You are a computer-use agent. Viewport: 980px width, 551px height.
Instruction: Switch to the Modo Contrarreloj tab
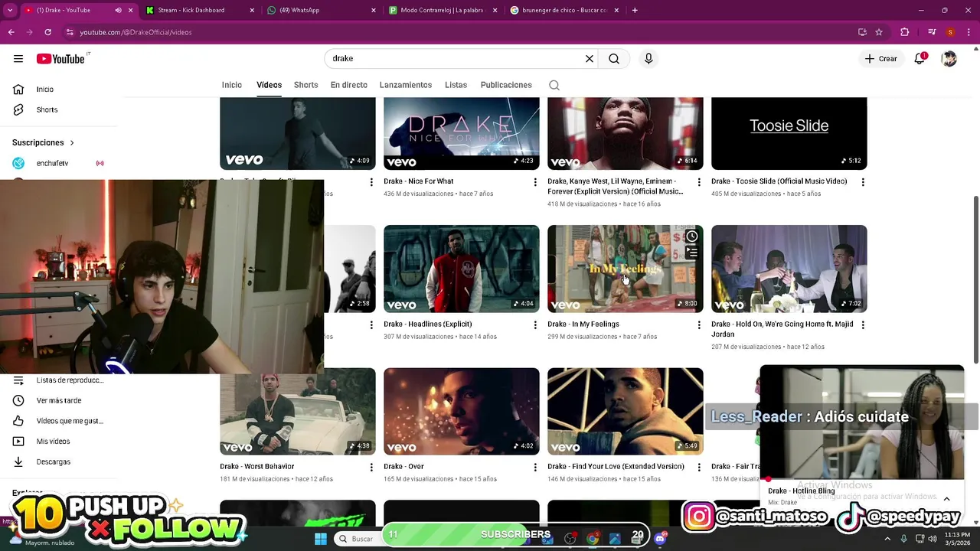coord(444,10)
